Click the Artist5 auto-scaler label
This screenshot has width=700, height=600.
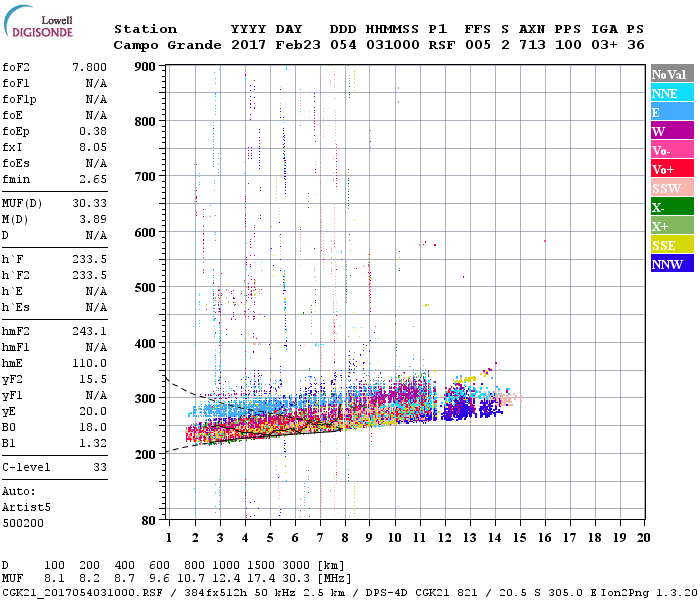(x=26, y=508)
